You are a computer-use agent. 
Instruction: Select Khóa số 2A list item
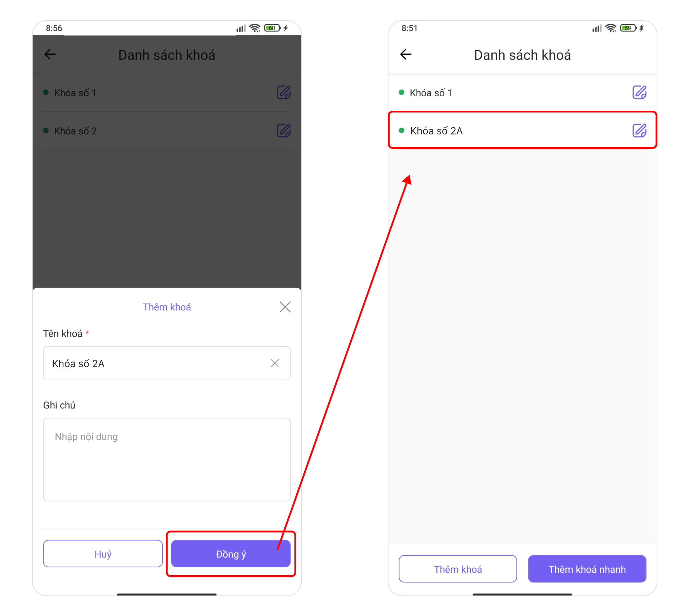(522, 130)
